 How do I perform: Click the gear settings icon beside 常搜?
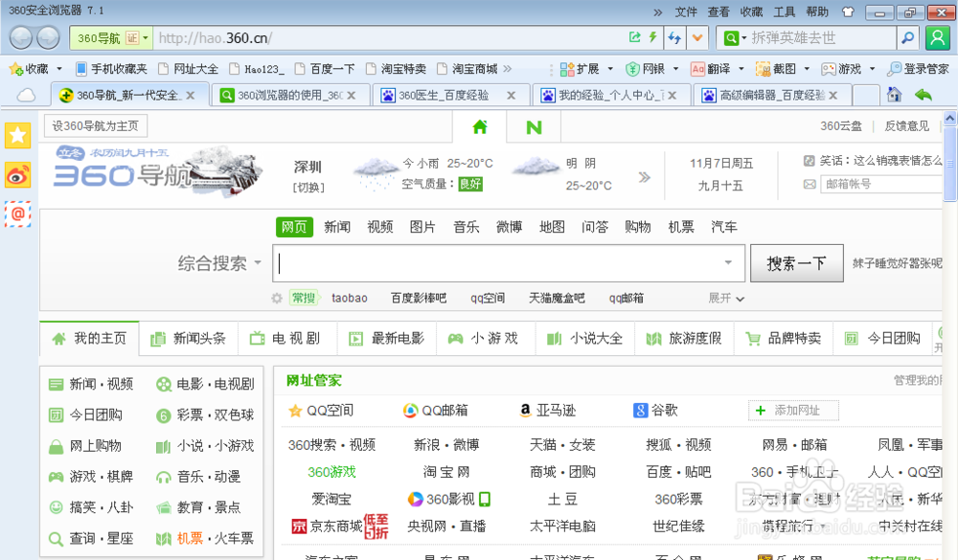pyautogui.click(x=277, y=298)
